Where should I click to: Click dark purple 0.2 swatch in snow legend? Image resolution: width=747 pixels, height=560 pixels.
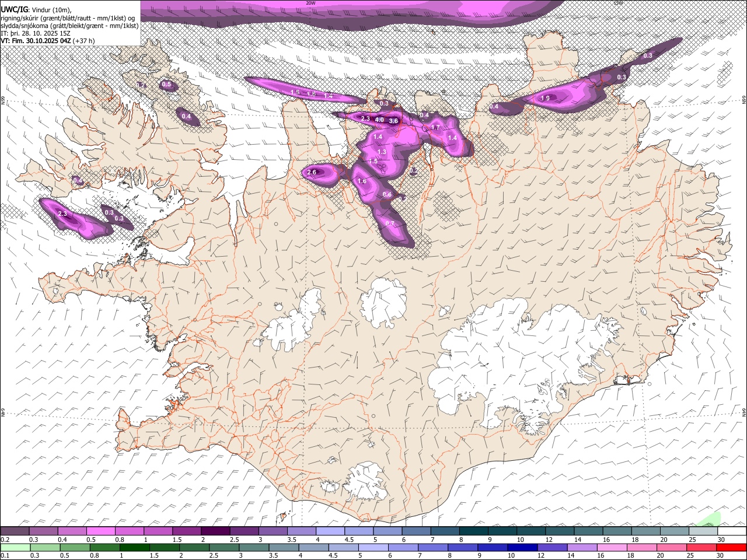click(x=15, y=531)
